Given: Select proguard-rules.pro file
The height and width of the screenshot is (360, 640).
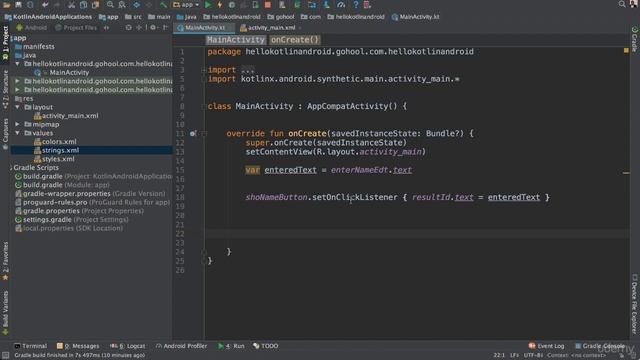Looking at the screenshot, I should pos(92,202).
